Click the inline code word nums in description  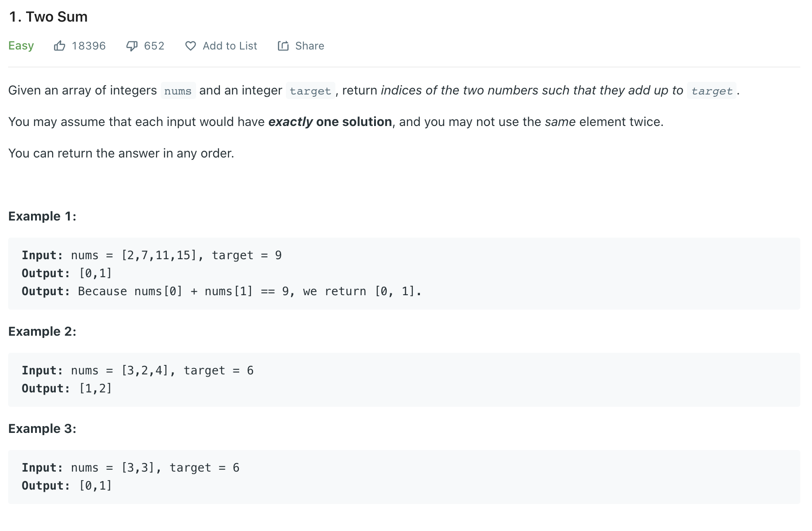(x=178, y=91)
